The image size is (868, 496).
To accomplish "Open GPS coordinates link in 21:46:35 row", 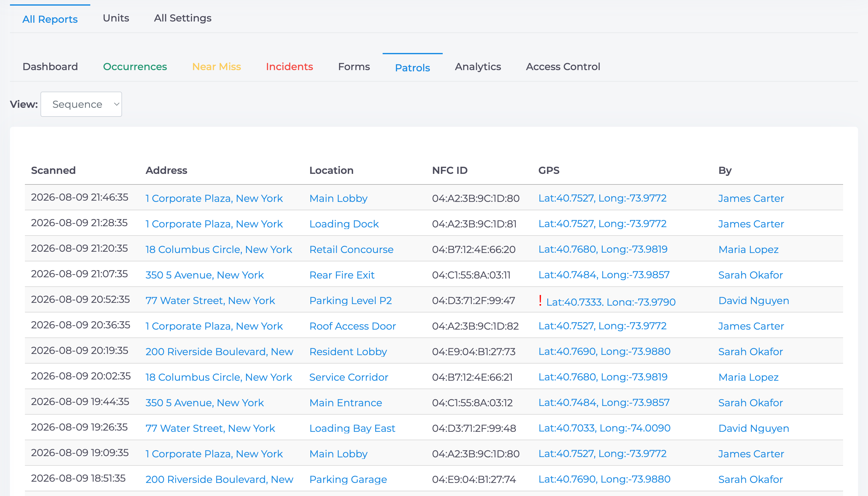I will [x=602, y=198].
